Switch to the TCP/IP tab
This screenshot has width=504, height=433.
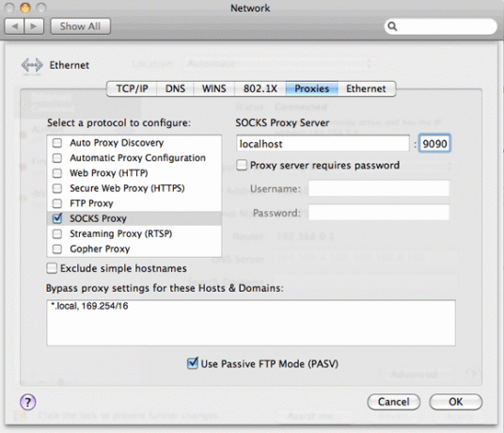pos(132,88)
